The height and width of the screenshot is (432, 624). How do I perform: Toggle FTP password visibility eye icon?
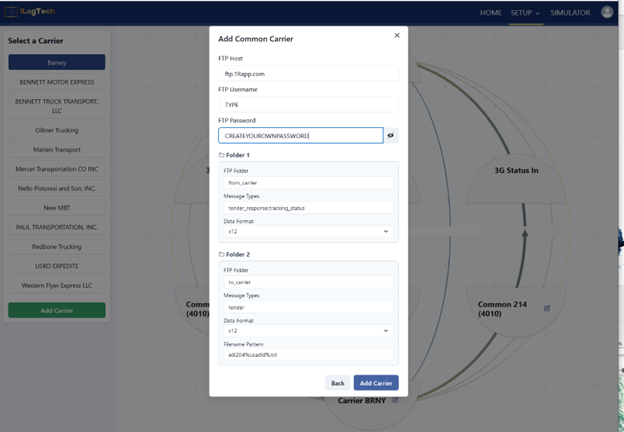(391, 135)
